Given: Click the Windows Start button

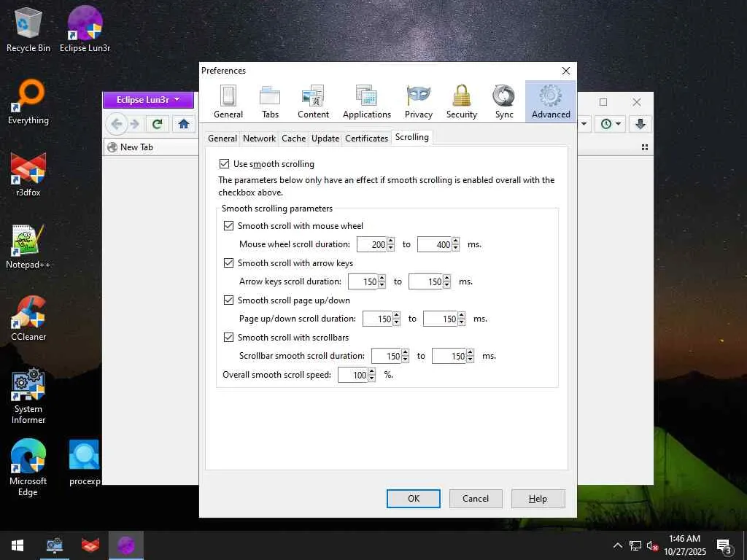Looking at the screenshot, I should [x=18, y=545].
